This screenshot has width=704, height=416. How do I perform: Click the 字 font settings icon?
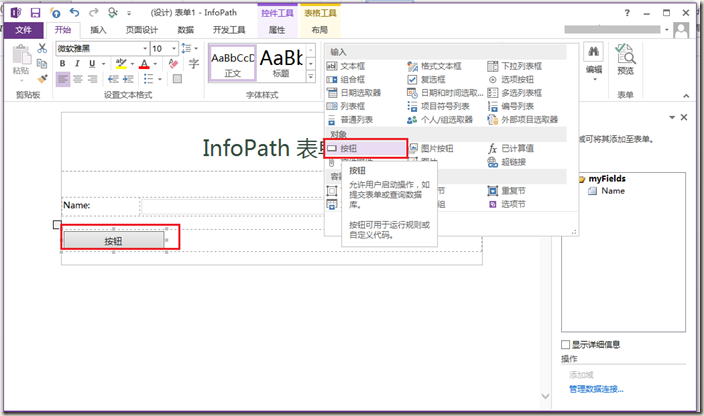194,64
